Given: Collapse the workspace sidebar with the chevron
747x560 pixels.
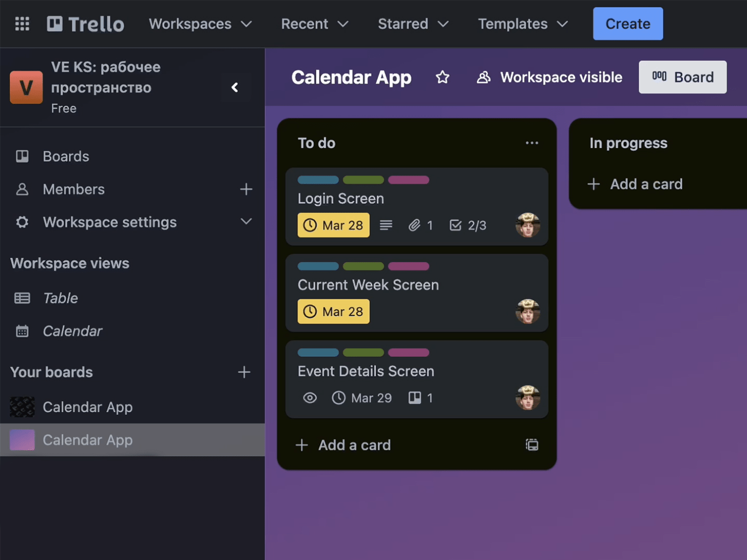Looking at the screenshot, I should click(x=236, y=87).
